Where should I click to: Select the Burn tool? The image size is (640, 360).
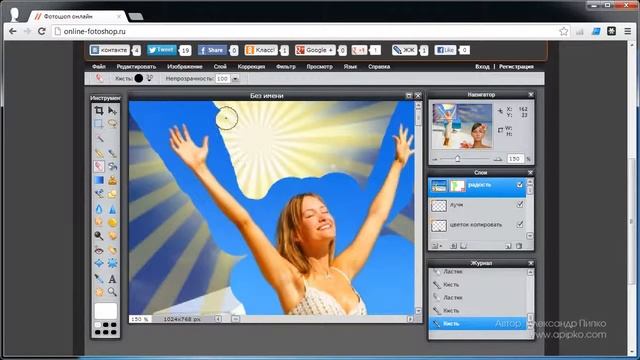click(x=112, y=236)
